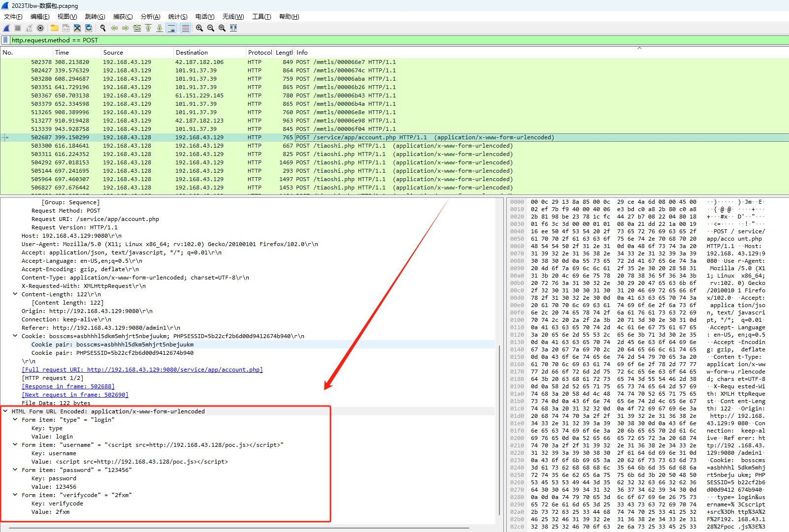
Task: Open the 视图(V) menu
Action: coord(67,17)
